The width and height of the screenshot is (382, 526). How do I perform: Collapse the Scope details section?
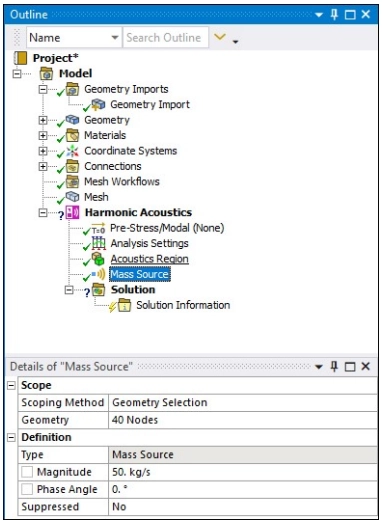point(11,385)
